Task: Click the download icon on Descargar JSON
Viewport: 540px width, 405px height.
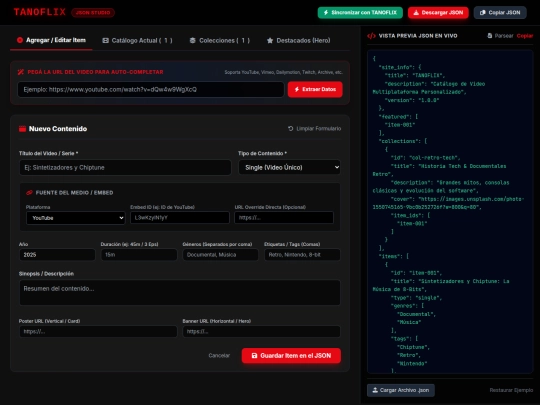Action: click(x=416, y=12)
